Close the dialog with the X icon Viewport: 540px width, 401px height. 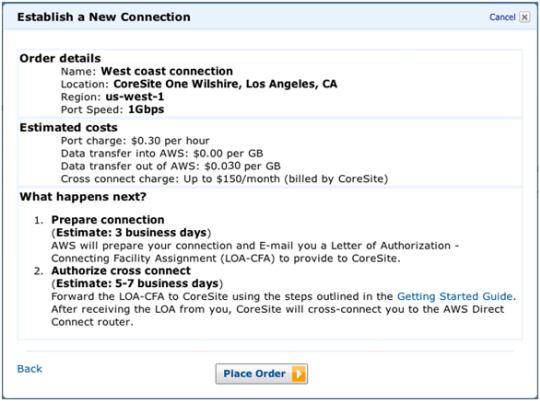pos(525,17)
